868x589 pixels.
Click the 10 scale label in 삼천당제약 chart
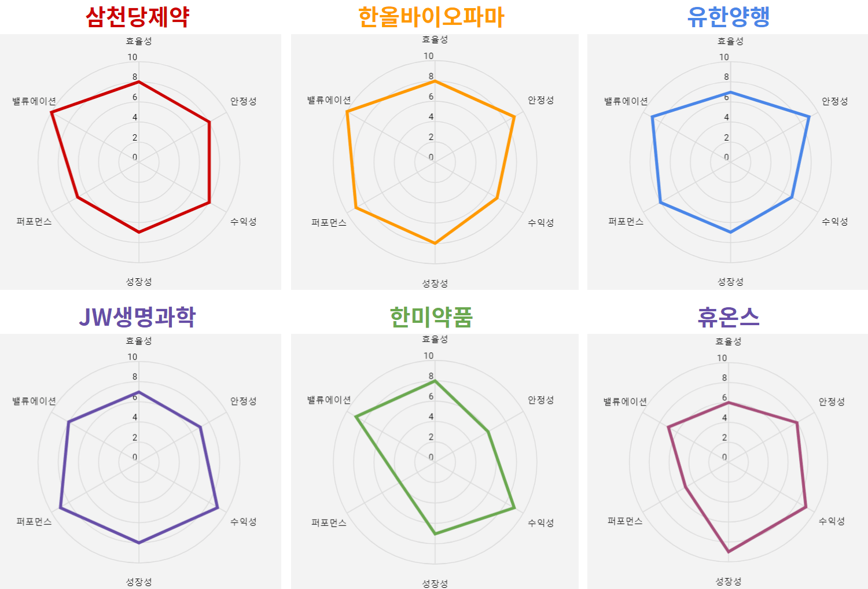coord(133,57)
